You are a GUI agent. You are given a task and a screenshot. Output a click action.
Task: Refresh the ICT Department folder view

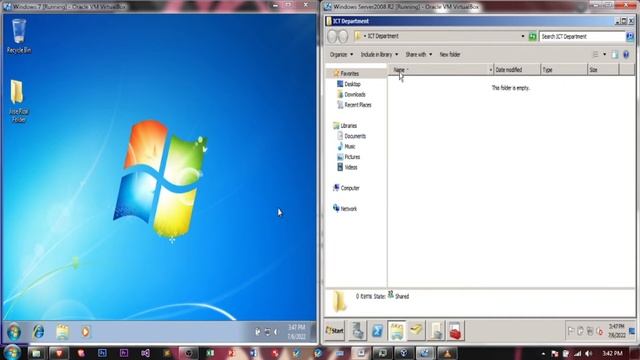(x=533, y=36)
